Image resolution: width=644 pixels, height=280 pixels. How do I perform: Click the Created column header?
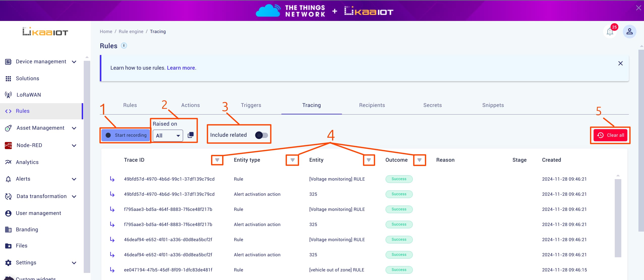point(551,160)
